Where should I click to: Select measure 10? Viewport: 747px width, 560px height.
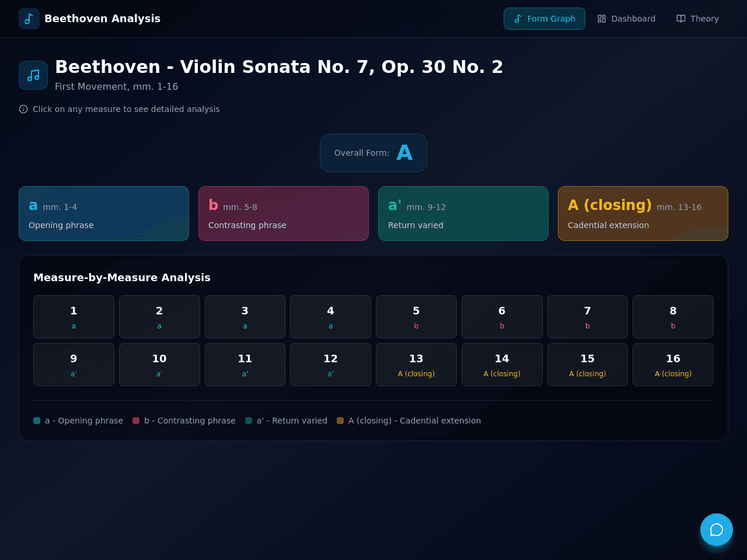tap(159, 365)
